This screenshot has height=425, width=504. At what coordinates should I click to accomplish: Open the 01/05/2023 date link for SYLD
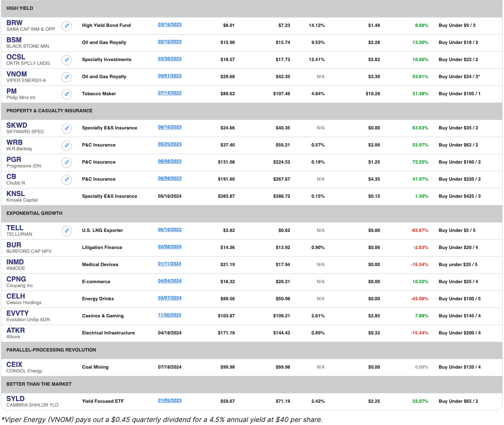(170, 400)
